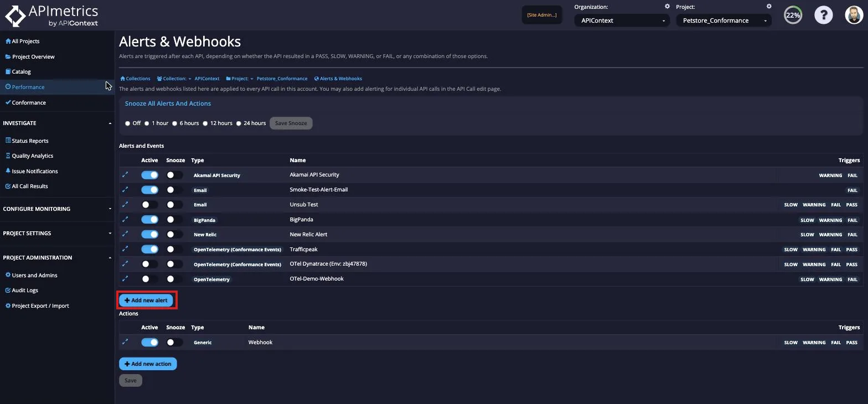Viewport: 868px width, 404px height.
Task: Expand the PROJECT SETTINGS section
Action: click(57, 233)
